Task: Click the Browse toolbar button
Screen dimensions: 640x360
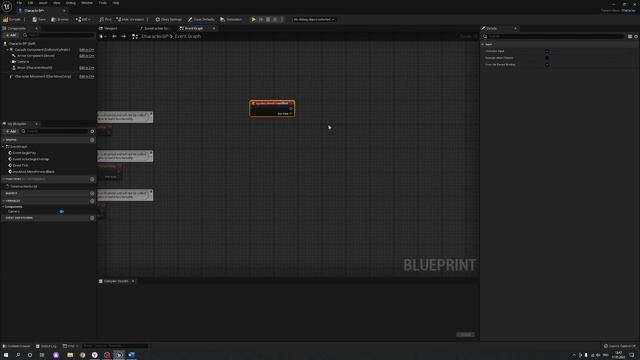Action: pyautogui.click(x=60, y=19)
